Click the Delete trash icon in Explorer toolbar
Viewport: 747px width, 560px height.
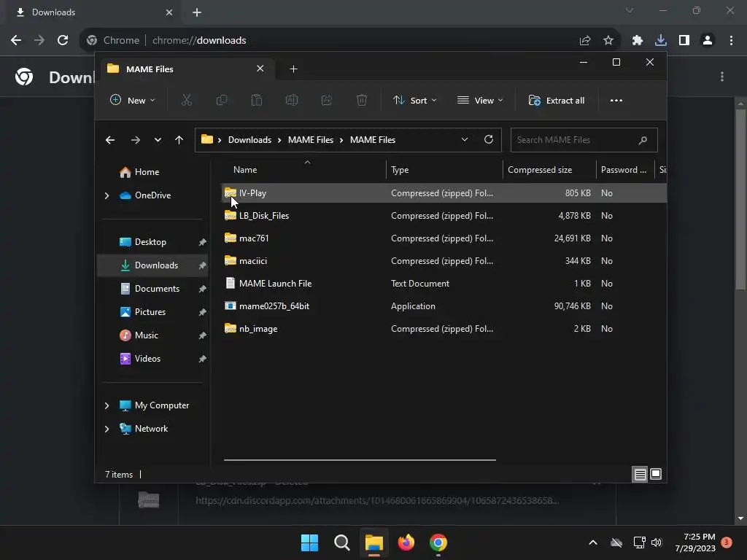coord(362,100)
